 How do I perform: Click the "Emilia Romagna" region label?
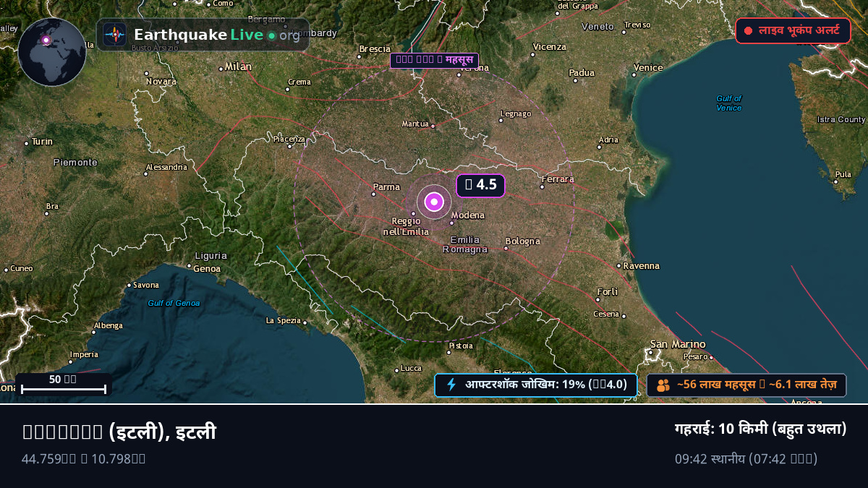(465, 244)
